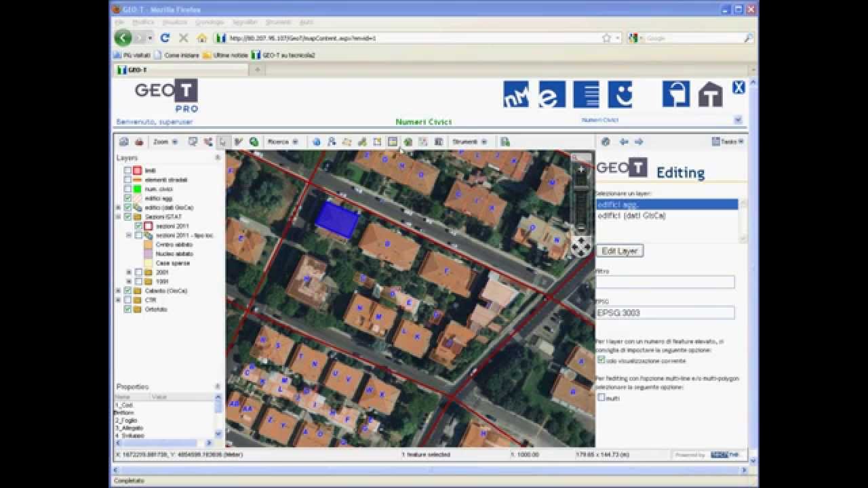Click the green globe toolbar icon
Screen dimensions: 868x488
click(x=254, y=142)
